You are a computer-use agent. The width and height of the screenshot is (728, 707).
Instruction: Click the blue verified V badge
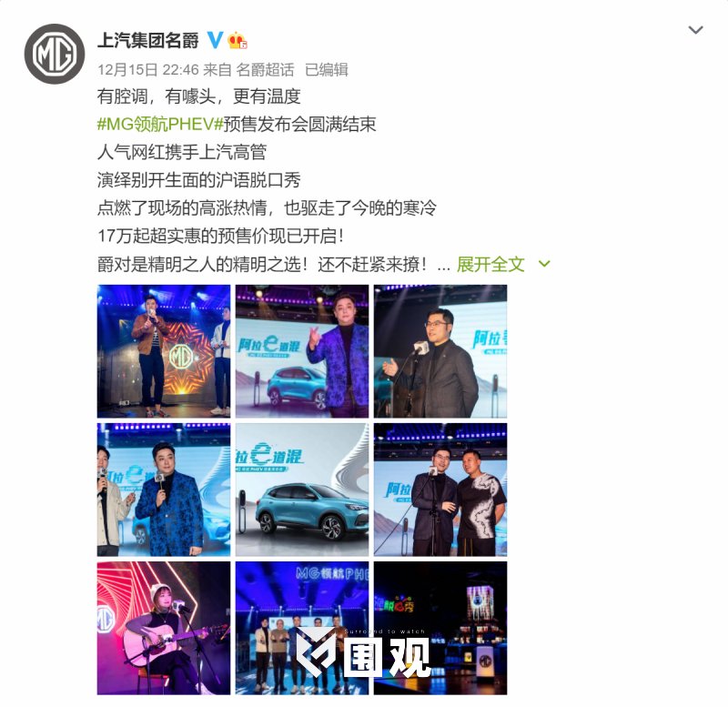215,40
